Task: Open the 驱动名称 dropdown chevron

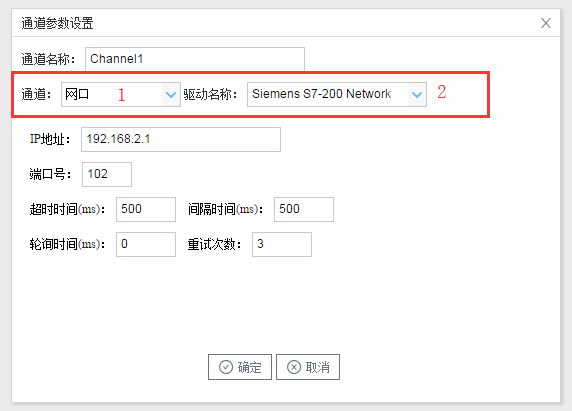Action: (x=417, y=95)
